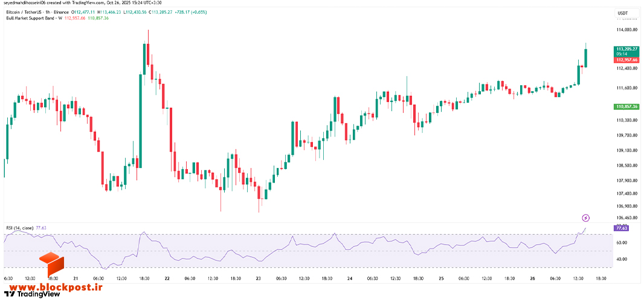This screenshot has height=302, width=644.
Task: Select the USDT currency label
Action: 623,13
